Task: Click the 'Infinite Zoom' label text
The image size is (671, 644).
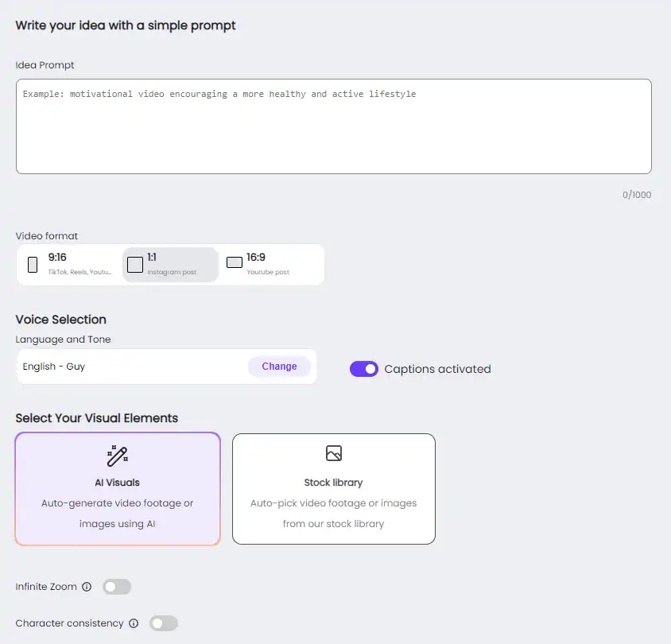Action: click(x=46, y=587)
